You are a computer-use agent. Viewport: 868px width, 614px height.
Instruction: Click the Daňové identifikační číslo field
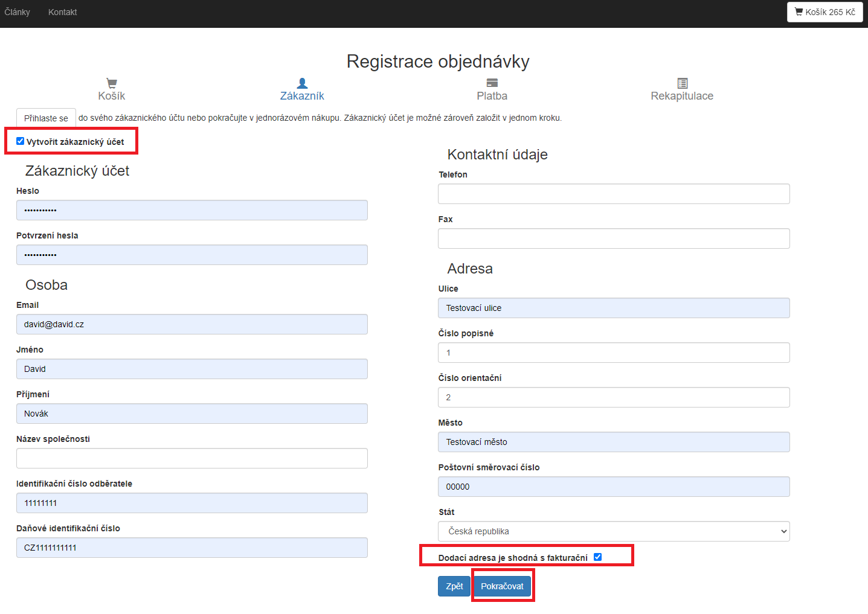point(192,548)
